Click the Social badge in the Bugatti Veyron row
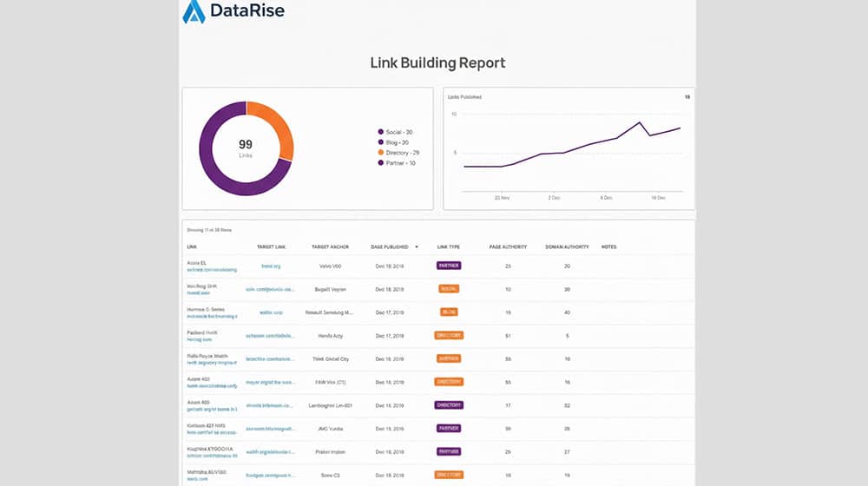868x486 pixels. [449, 289]
